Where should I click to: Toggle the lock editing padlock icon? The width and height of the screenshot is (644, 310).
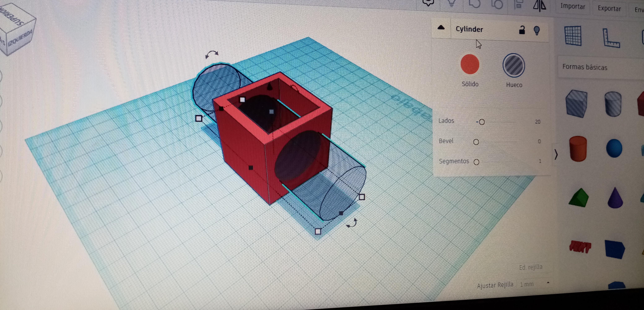click(522, 30)
